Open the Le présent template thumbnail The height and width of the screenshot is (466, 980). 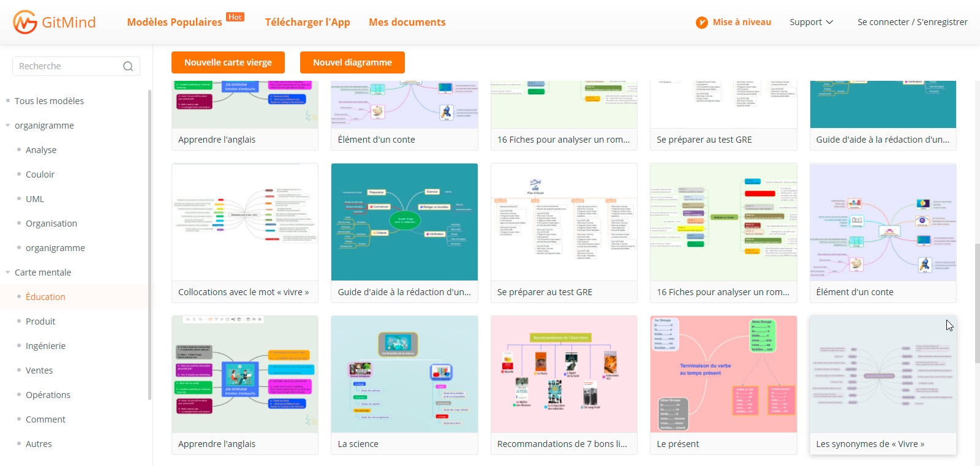(x=723, y=374)
